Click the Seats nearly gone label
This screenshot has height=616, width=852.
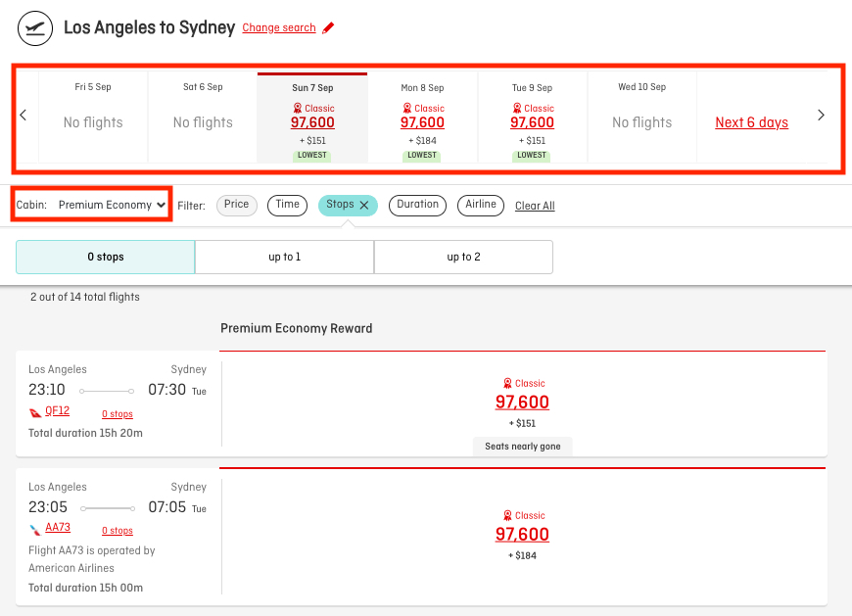523,447
